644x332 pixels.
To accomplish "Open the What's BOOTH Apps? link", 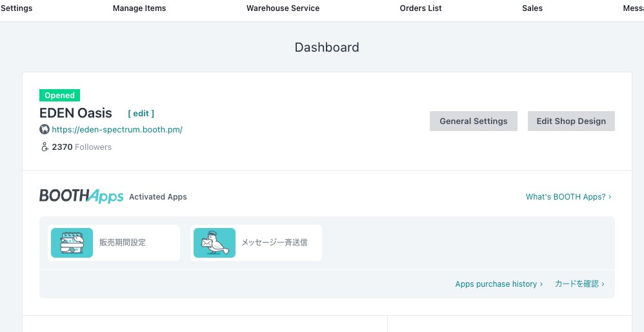I will coord(569,197).
